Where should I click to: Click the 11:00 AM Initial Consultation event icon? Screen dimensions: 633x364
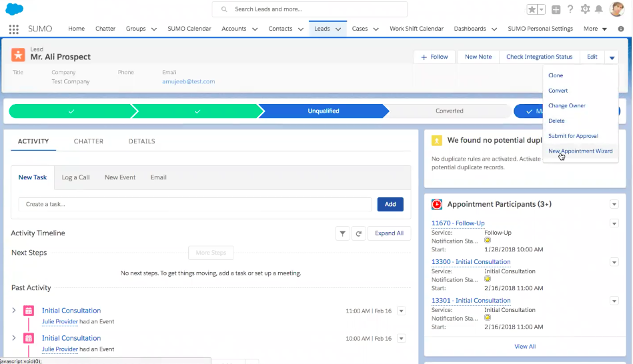[29, 311]
